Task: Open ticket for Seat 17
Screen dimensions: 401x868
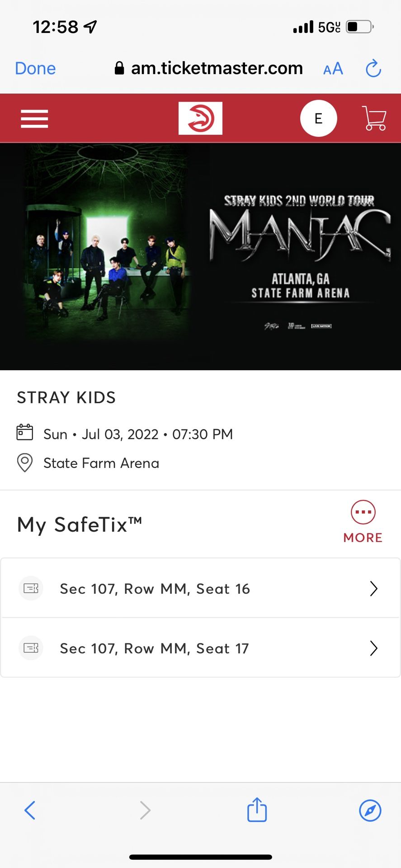Action: click(154, 648)
